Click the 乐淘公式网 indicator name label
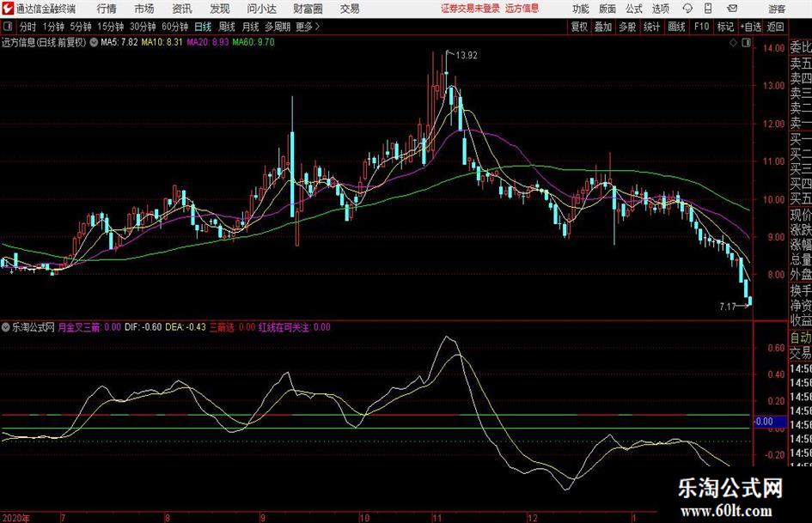Viewport: 812px width, 523px height. pyautogui.click(x=34, y=327)
